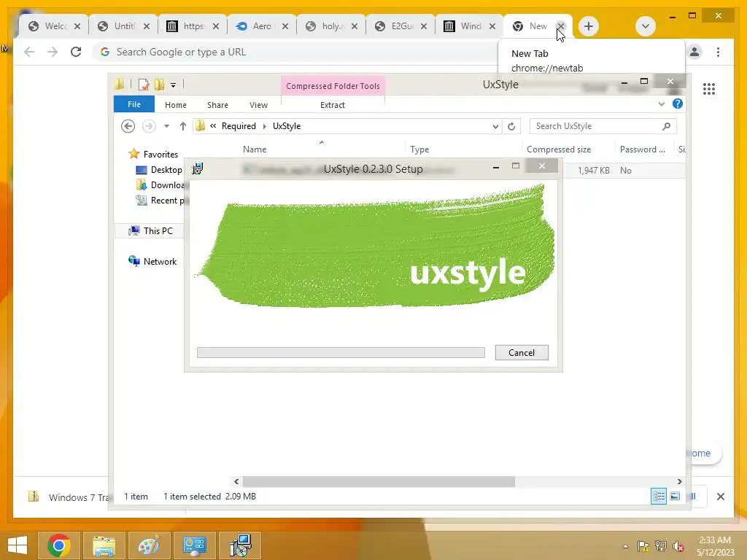Click the horizontal scrollbar thumb
This screenshot has height=560, width=747.
379,481
